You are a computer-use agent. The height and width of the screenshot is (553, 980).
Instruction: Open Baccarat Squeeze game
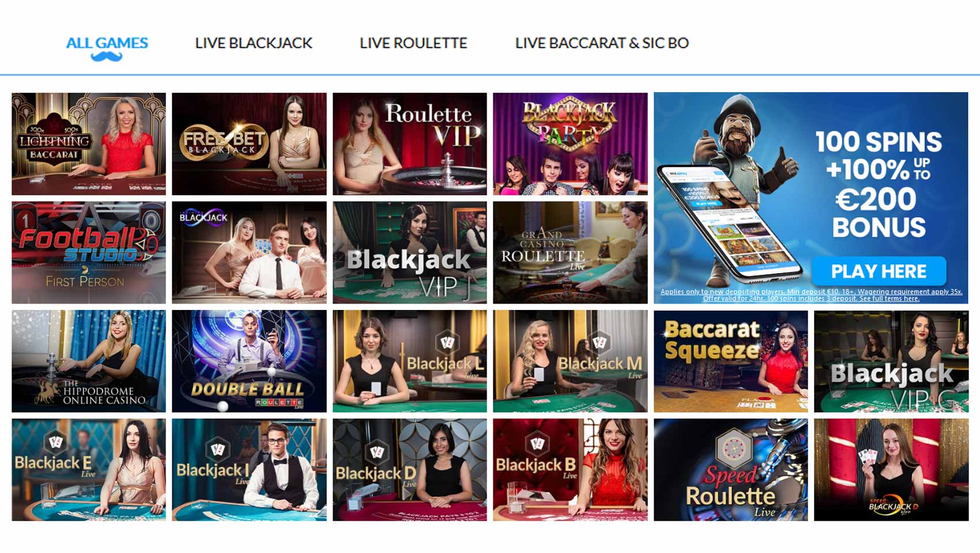[x=731, y=361]
